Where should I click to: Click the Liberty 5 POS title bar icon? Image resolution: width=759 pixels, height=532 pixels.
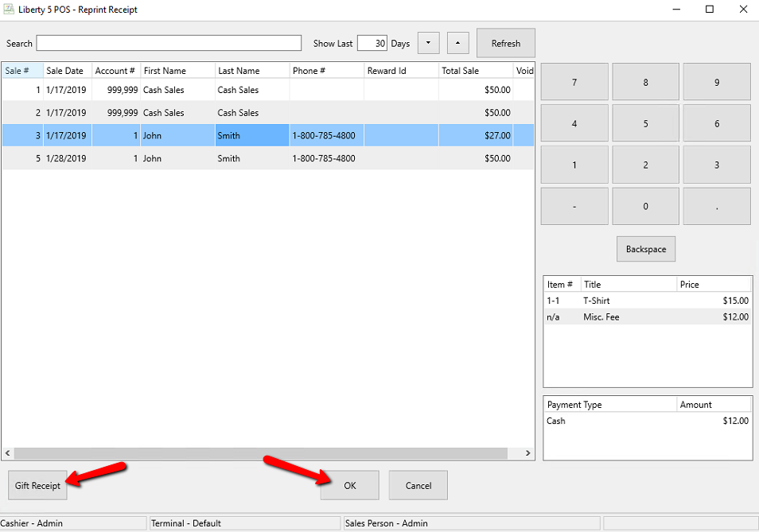(9, 9)
